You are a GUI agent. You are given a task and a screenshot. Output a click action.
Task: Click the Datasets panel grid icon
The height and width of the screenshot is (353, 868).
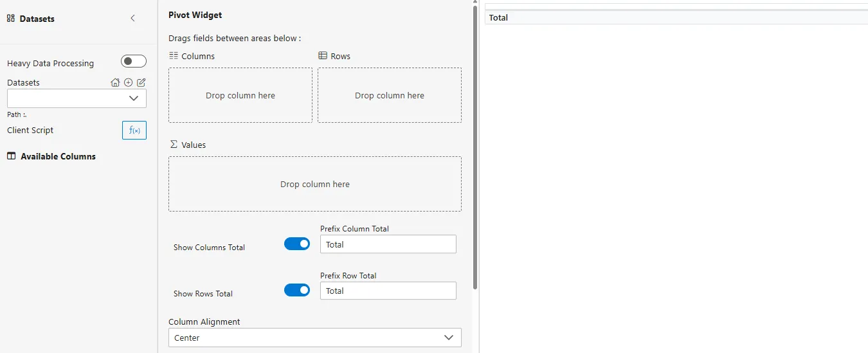[11, 19]
